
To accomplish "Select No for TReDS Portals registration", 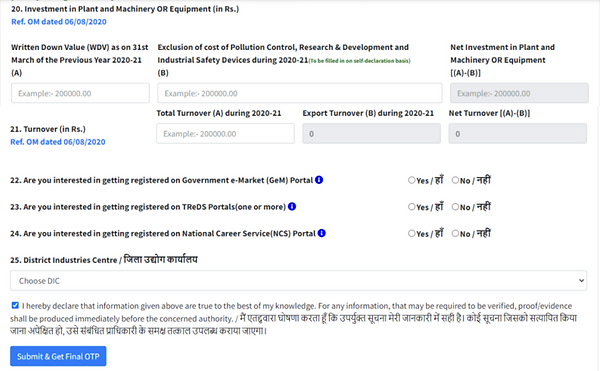I will point(455,207).
